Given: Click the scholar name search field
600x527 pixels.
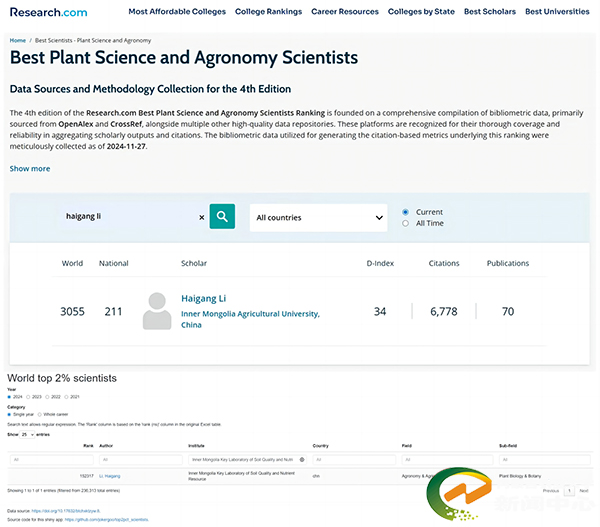Looking at the screenshot, I should [125, 217].
